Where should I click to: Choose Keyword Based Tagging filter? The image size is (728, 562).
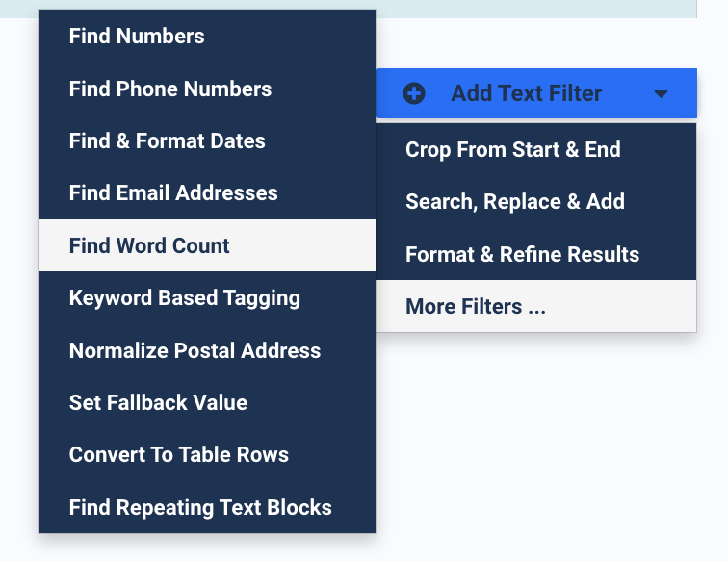207,298
